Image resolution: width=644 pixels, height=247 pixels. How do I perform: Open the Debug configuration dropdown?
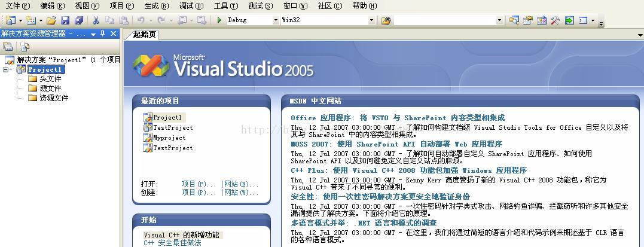(x=276, y=20)
